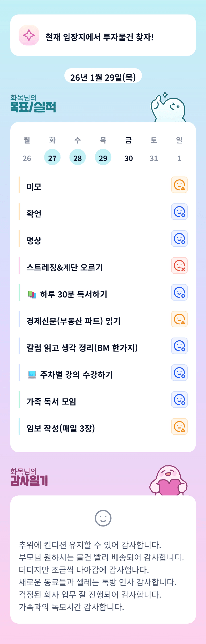The image size is (206, 644).
Task: Tap orange face for 임보 작성(매일 3장)
Action: (x=179, y=427)
